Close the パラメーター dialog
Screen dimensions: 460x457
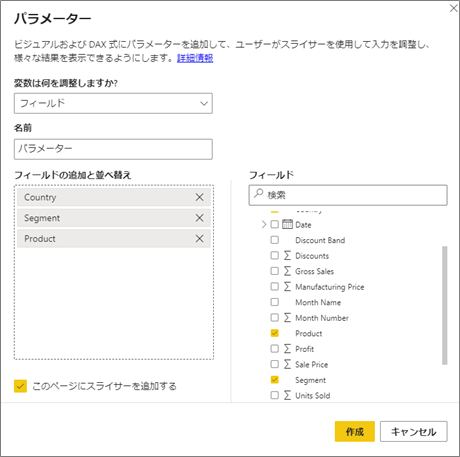[x=453, y=8]
